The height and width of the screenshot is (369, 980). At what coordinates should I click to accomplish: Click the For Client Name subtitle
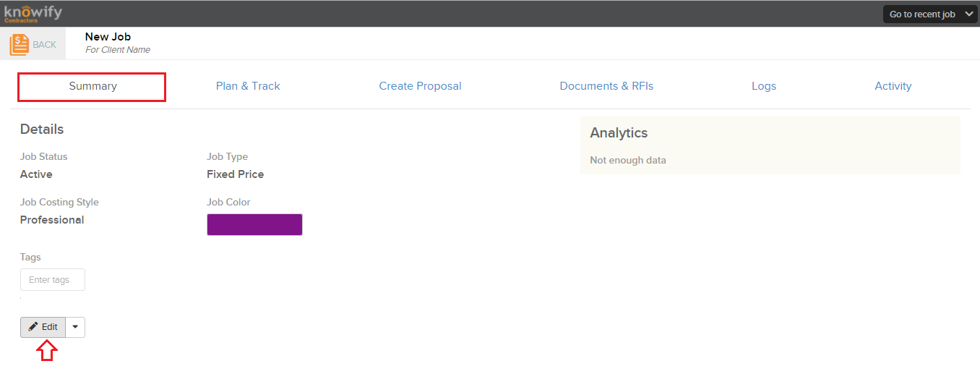[x=118, y=50]
